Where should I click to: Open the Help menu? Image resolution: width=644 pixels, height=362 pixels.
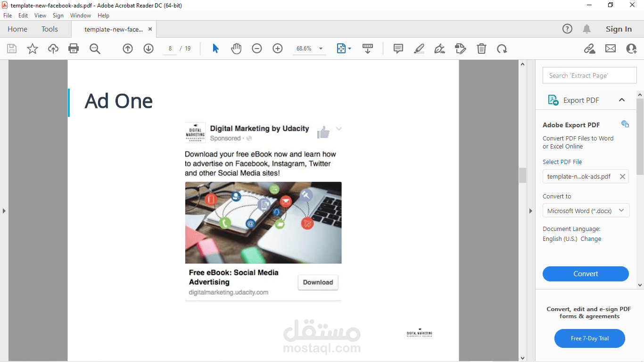point(103,16)
